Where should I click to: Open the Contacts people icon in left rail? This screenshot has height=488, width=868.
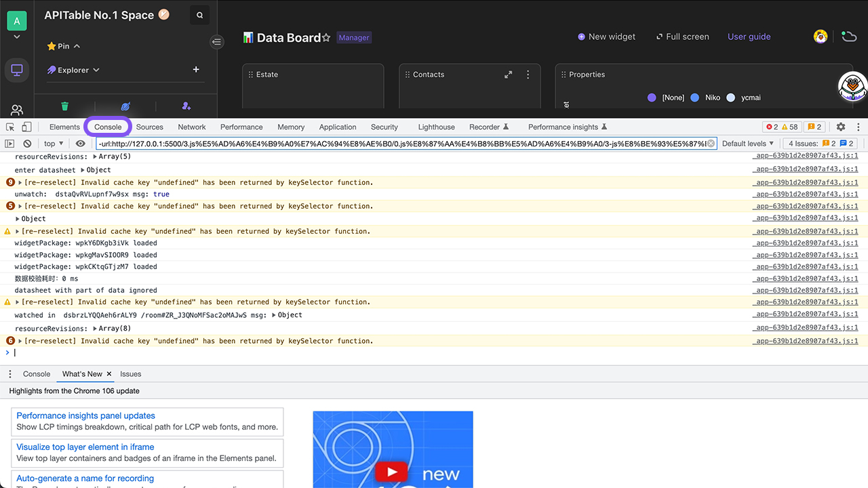point(17,110)
